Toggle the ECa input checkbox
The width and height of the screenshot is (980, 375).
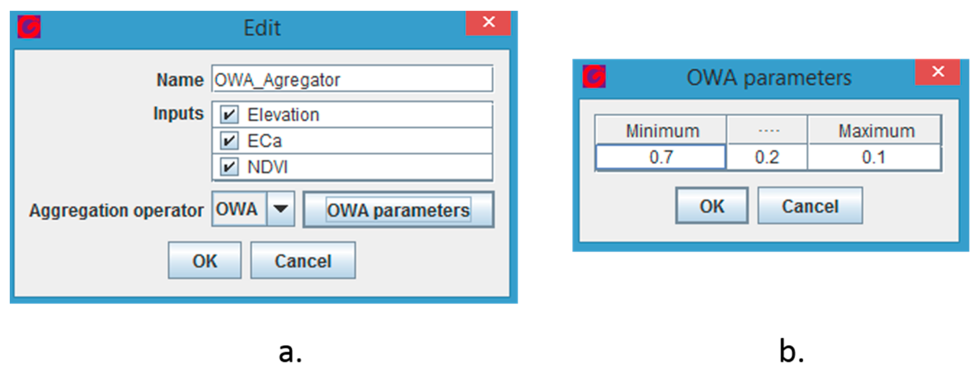(x=229, y=141)
